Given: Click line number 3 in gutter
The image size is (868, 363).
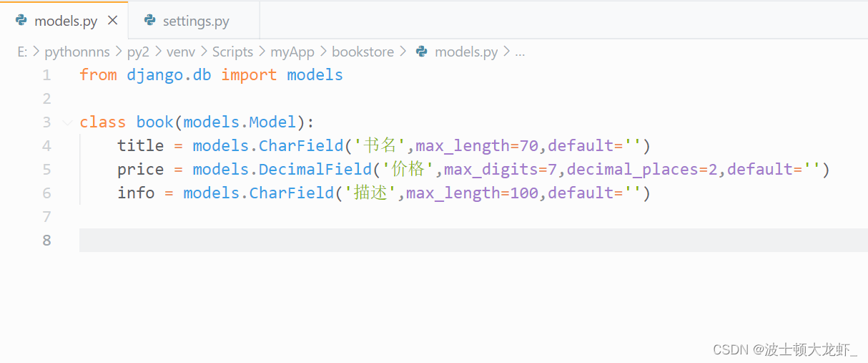Looking at the screenshot, I should 46,122.
